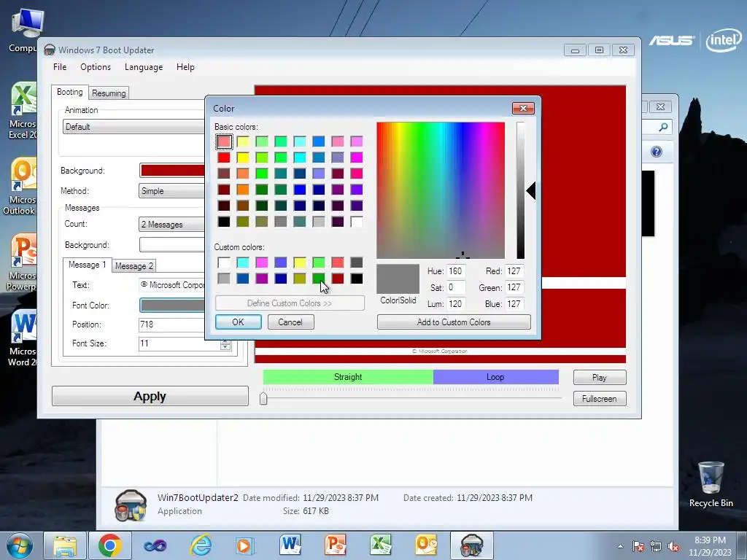Open the Method Simple dropdown
The height and width of the screenshot is (560, 747).
172,191
